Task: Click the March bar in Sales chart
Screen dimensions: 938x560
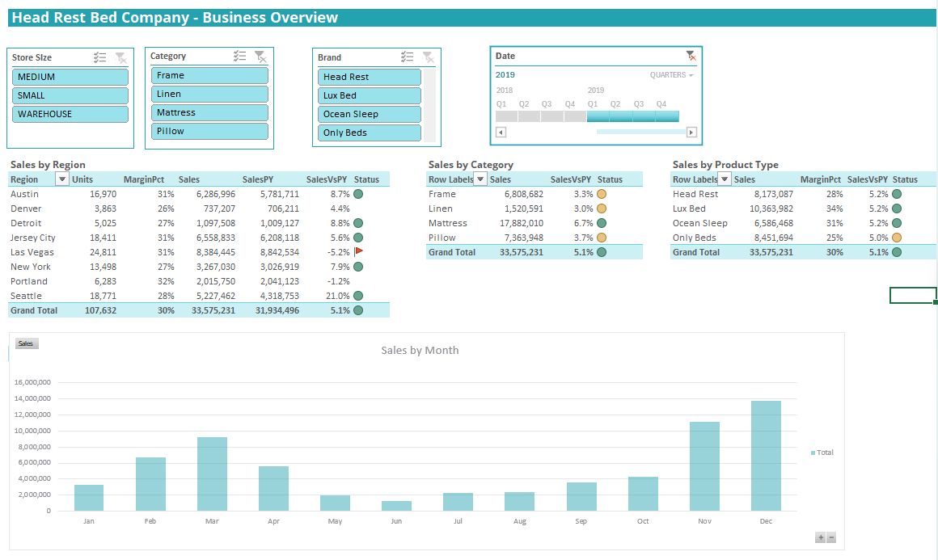Action: (x=213, y=474)
